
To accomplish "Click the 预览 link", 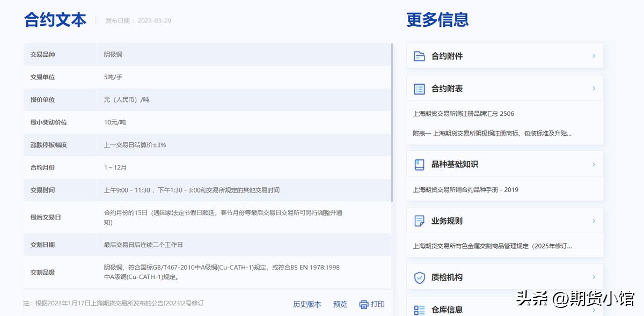I will 340,304.
